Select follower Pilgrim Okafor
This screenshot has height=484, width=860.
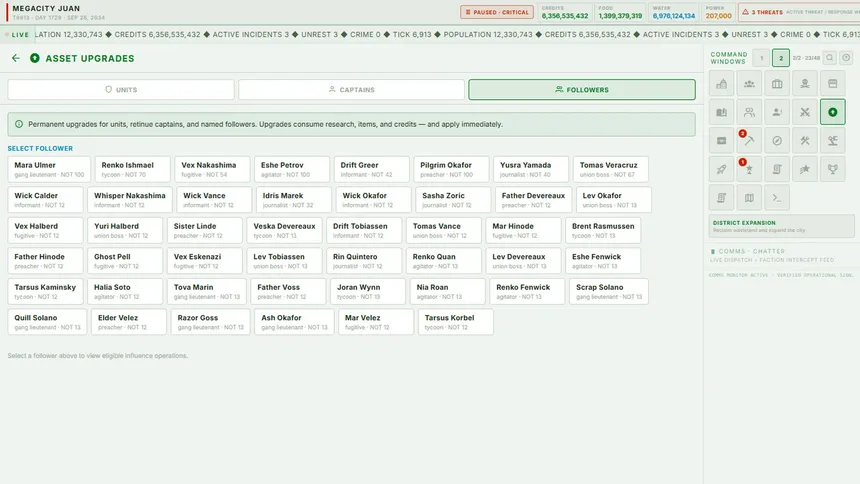point(451,169)
